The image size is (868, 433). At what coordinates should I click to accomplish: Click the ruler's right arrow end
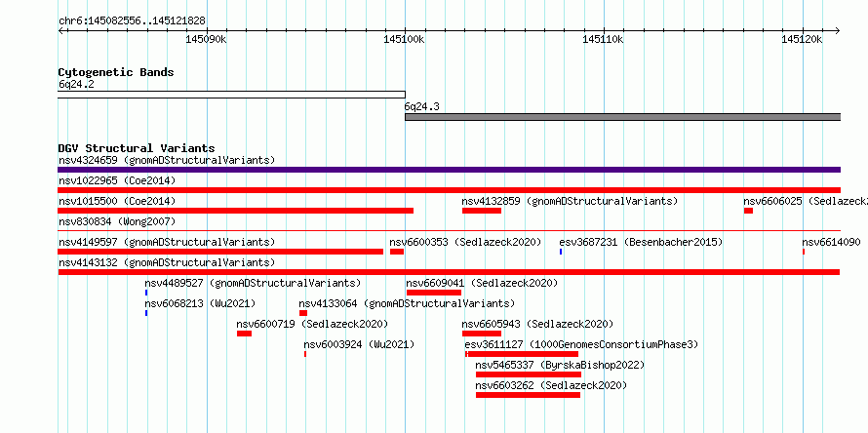[x=838, y=30]
